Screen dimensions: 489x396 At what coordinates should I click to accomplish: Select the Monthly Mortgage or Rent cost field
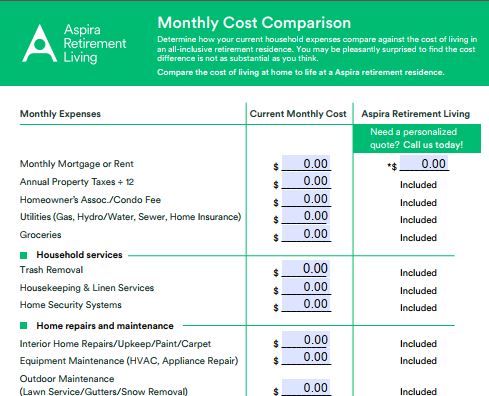coord(306,163)
